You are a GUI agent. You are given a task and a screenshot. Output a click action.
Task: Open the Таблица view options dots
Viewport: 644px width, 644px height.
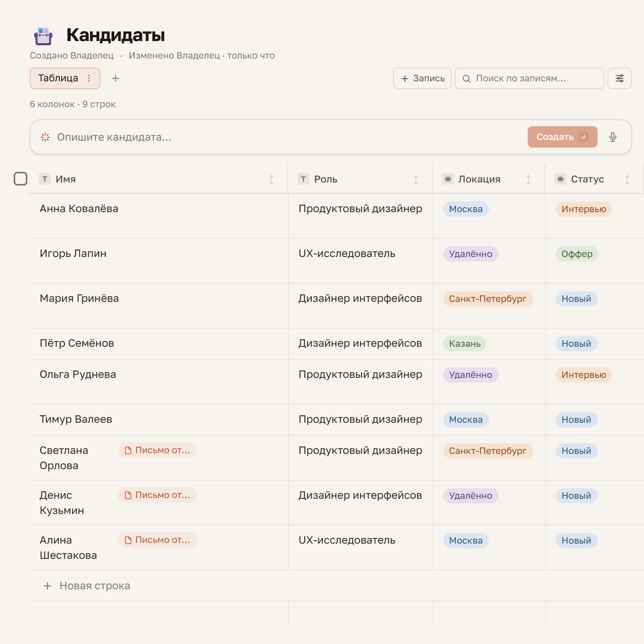(89, 78)
